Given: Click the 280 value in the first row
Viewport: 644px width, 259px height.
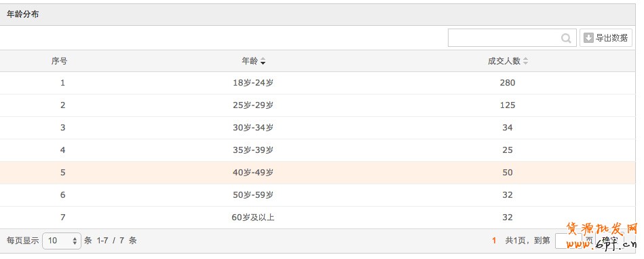Looking at the screenshot, I should click(x=508, y=83).
